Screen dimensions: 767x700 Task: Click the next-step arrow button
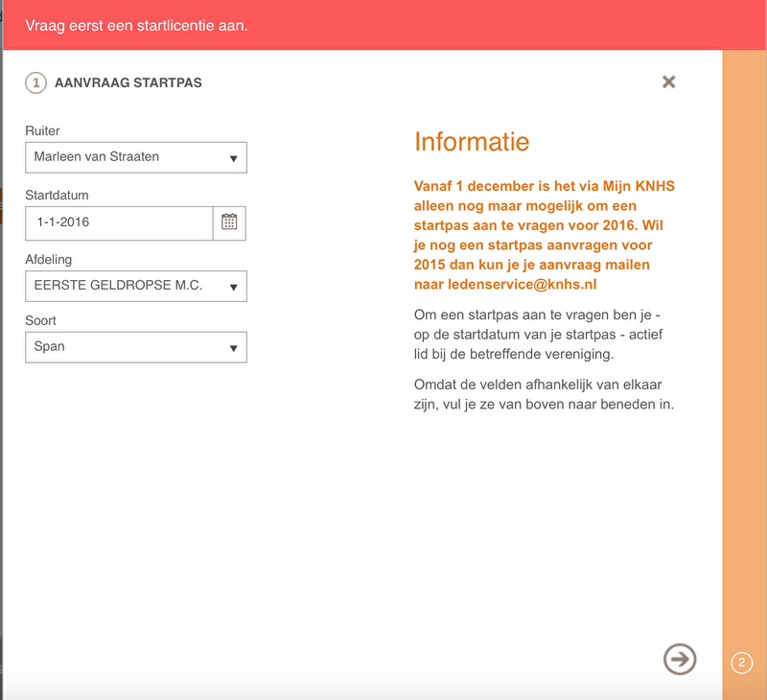coord(680,659)
